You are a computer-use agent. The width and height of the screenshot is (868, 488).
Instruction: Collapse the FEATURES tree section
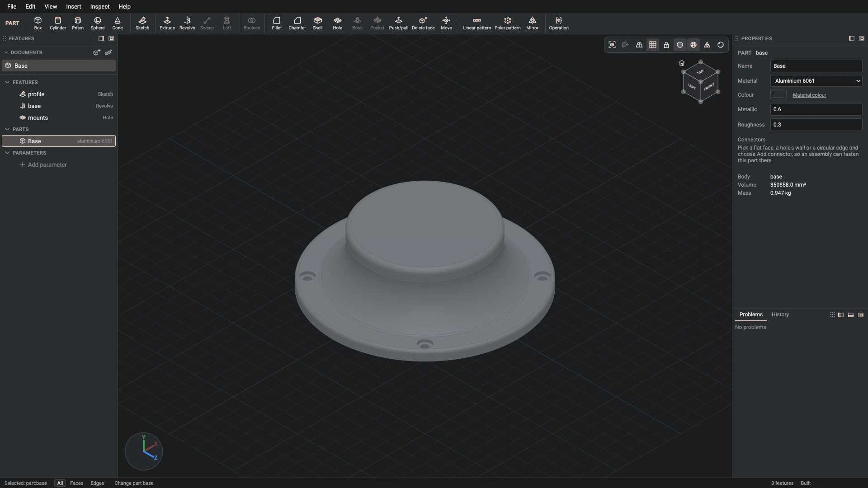(7, 82)
